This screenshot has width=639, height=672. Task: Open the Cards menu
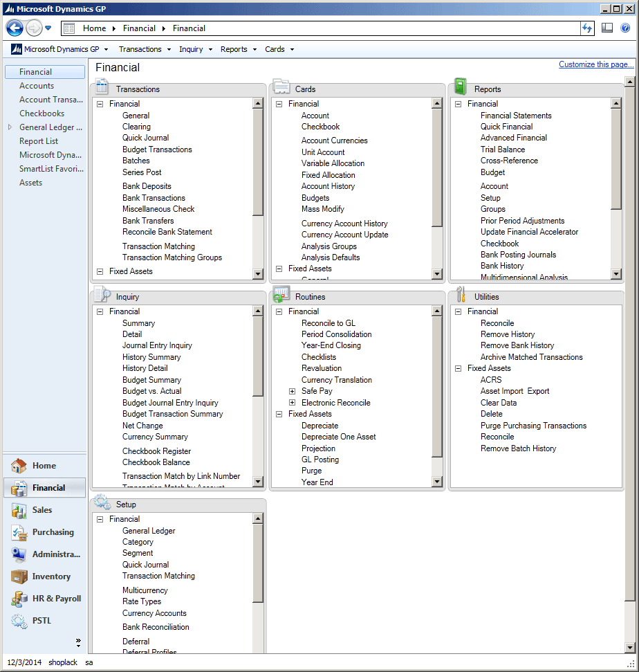(279, 49)
